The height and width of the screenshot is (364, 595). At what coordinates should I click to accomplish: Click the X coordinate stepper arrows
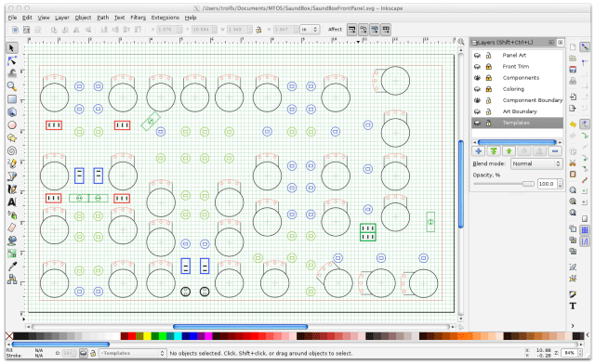180,29
